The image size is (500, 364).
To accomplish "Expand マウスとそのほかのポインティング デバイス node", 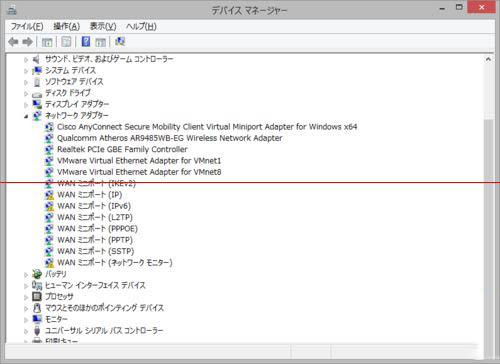I will pos(26,309).
